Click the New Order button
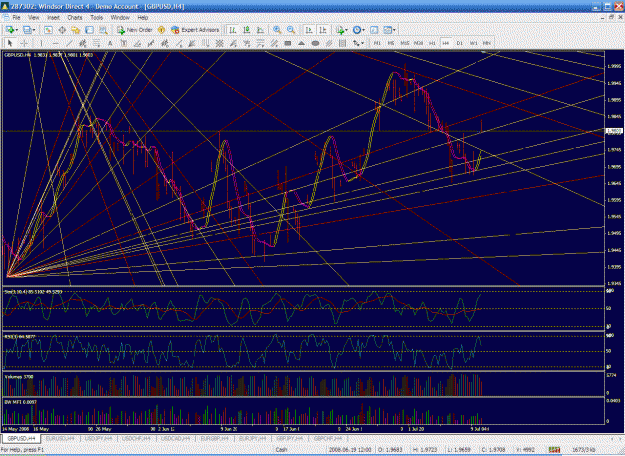The width and height of the screenshot is (625, 456). [x=135, y=30]
